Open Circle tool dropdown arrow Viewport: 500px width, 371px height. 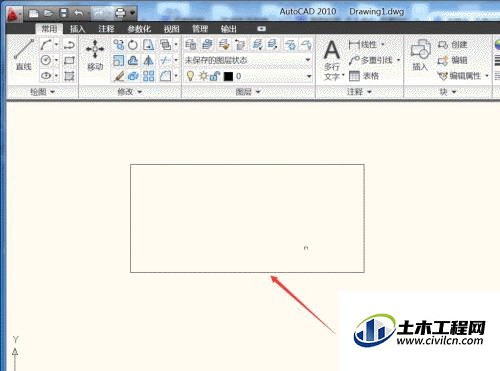point(56,60)
